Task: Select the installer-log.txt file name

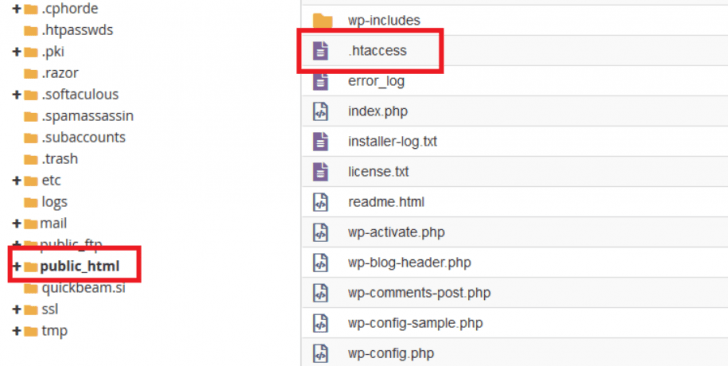Action: [x=392, y=142]
